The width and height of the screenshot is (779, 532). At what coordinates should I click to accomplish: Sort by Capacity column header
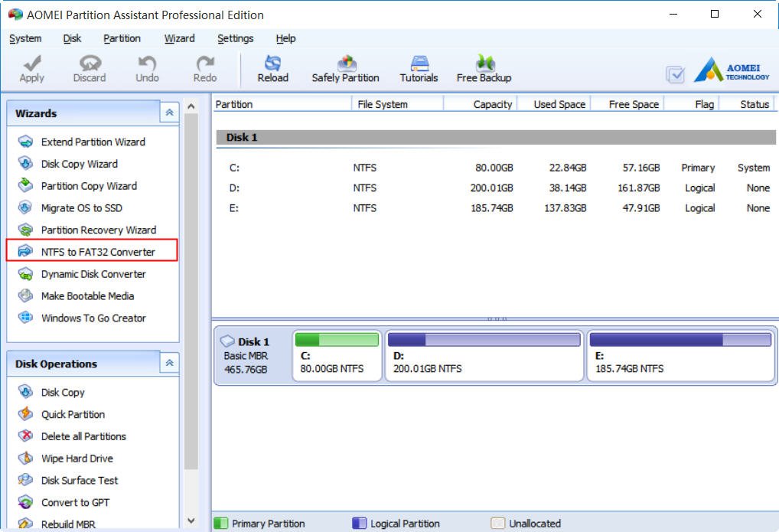pyautogui.click(x=480, y=104)
